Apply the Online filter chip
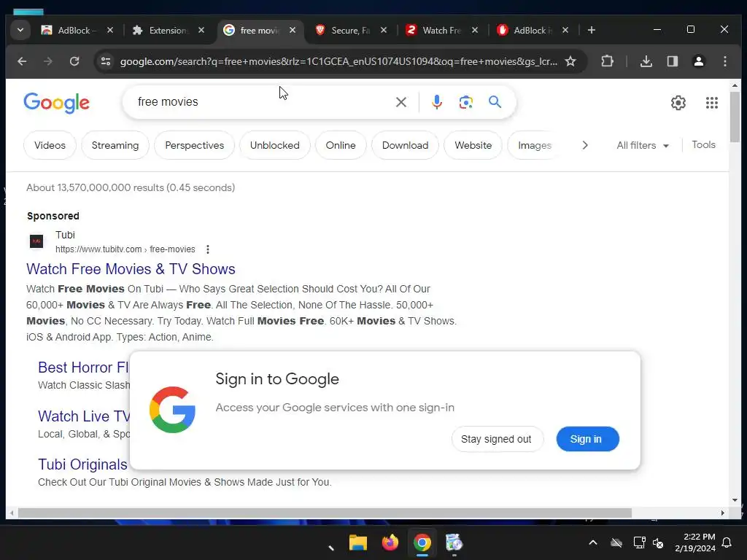Image resolution: width=747 pixels, height=560 pixels. point(341,145)
